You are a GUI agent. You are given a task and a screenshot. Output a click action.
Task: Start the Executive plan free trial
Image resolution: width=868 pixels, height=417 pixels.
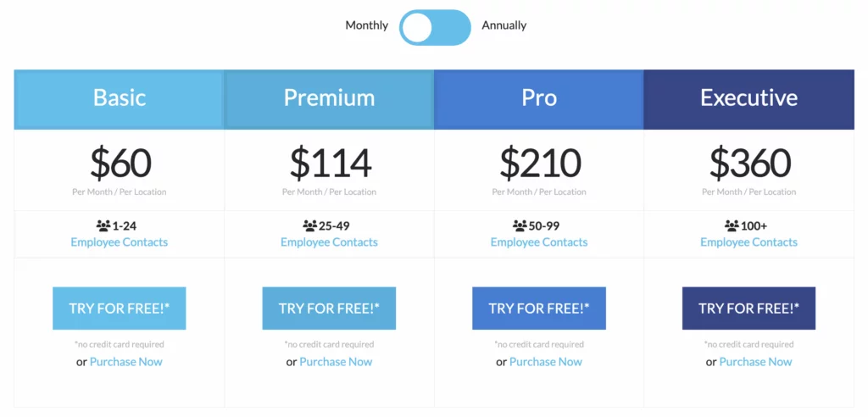point(748,309)
